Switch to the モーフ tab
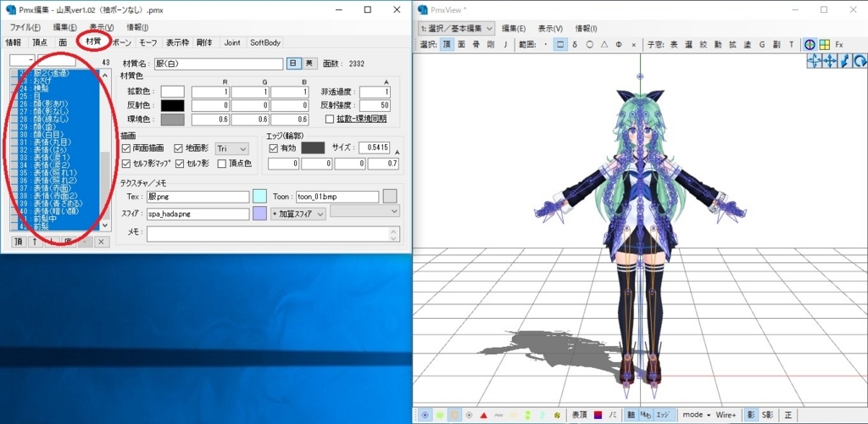 (148, 42)
